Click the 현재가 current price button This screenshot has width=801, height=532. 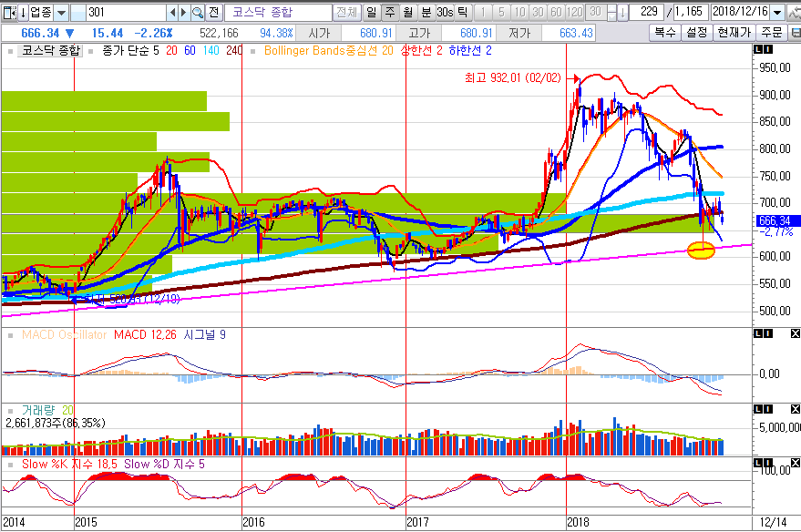734,32
